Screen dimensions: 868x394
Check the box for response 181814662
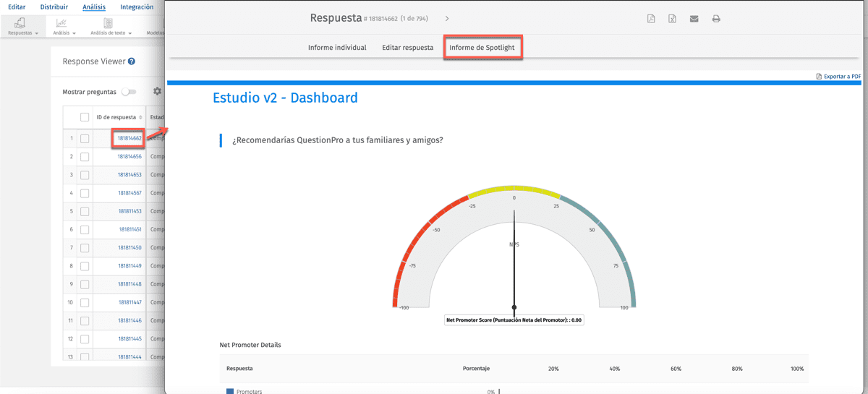pos(85,138)
